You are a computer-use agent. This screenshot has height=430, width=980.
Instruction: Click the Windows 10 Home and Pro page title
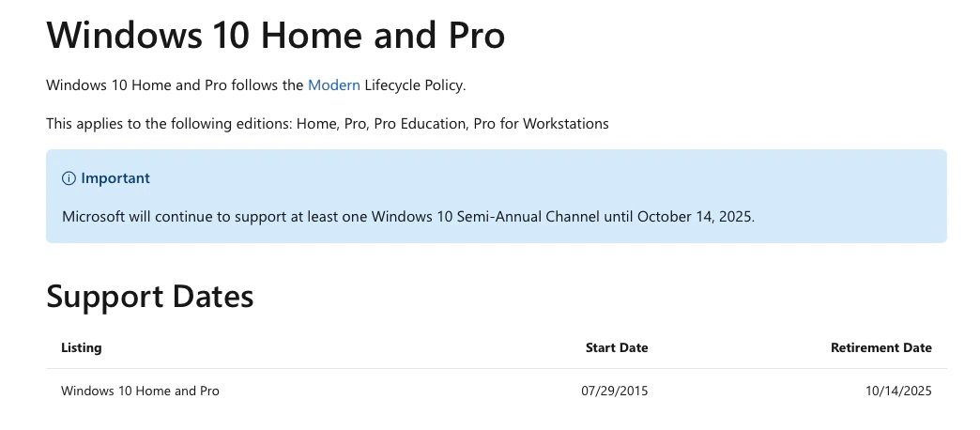click(276, 35)
